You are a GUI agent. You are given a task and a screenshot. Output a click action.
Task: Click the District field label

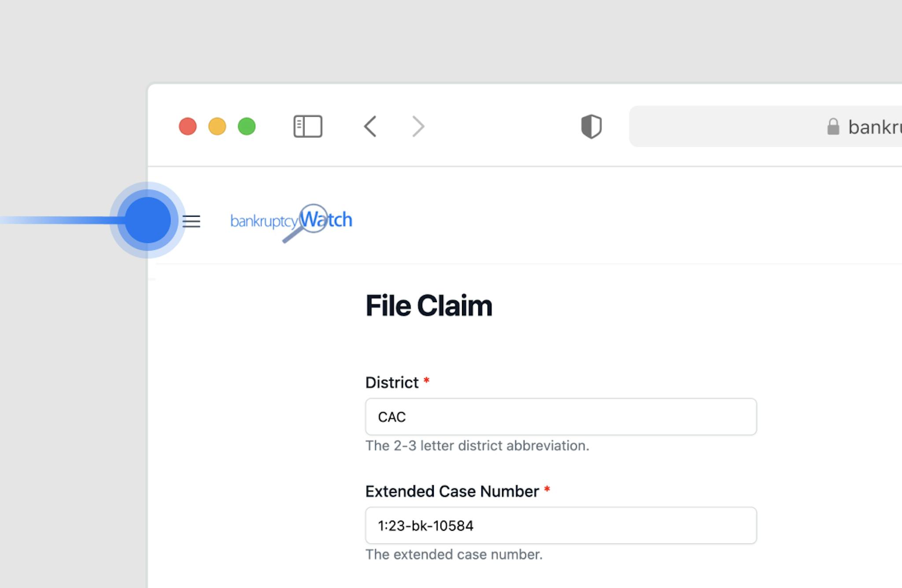pyautogui.click(x=392, y=382)
